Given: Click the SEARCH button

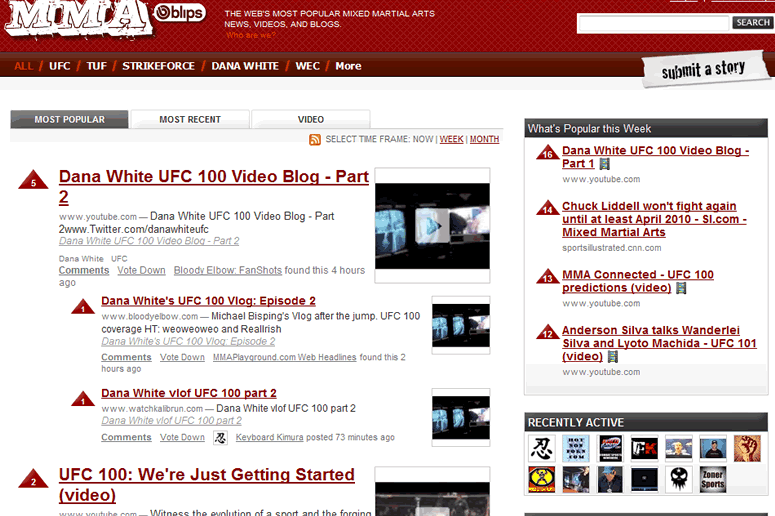Looking at the screenshot, I should pos(752,23).
